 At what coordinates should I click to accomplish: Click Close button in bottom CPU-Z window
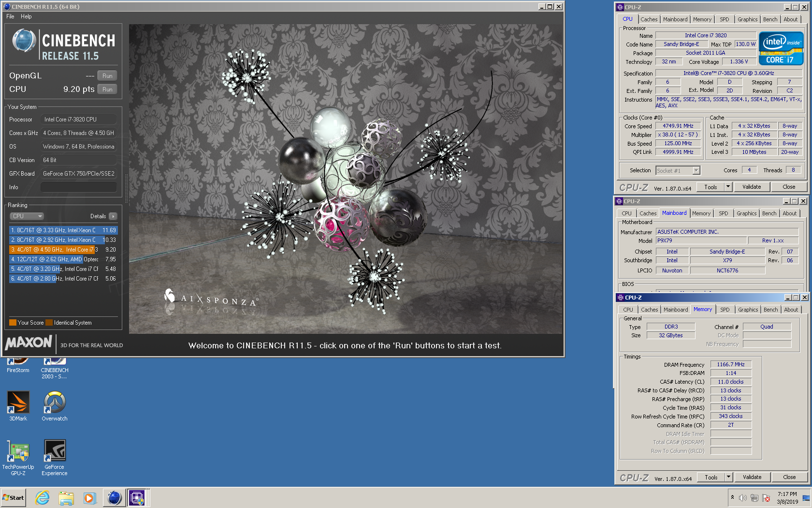789,478
